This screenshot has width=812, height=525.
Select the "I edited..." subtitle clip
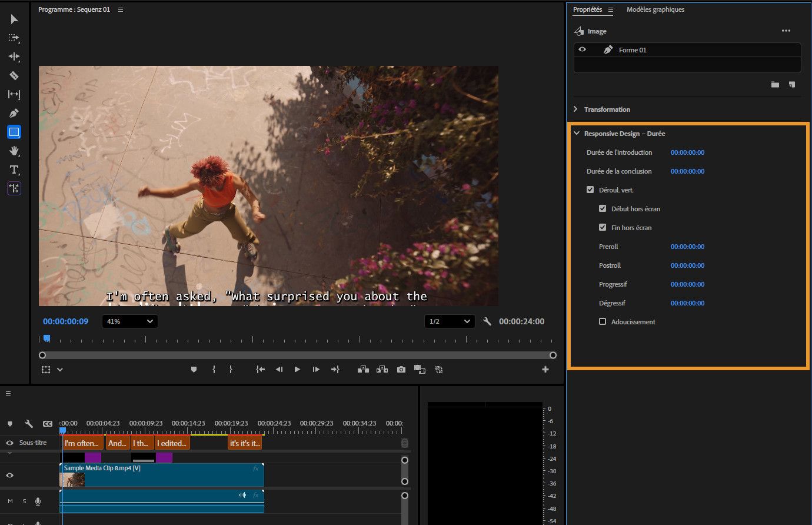click(x=172, y=443)
